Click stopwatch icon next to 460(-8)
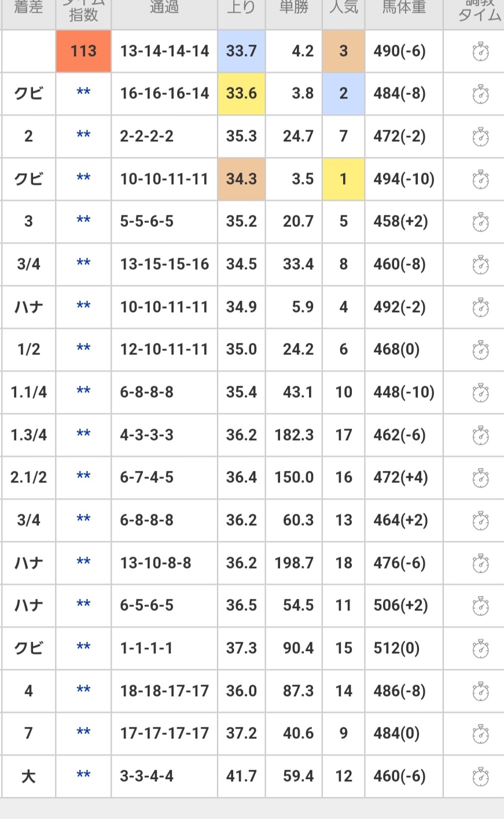 click(x=480, y=265)
